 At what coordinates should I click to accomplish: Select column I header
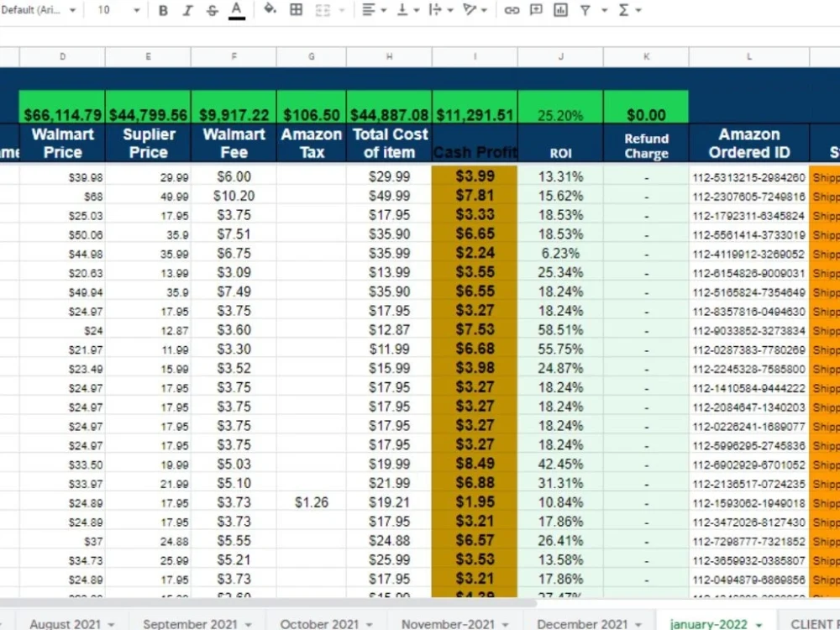point(475,57)
